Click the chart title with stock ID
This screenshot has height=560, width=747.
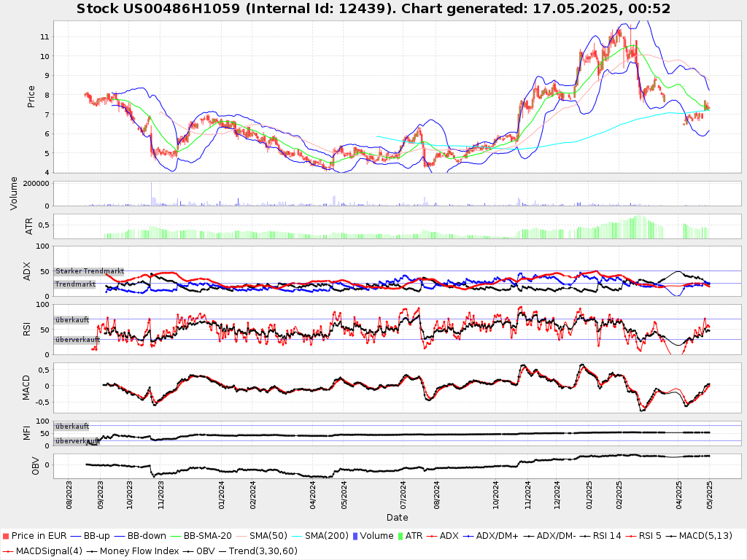[373, 9]
